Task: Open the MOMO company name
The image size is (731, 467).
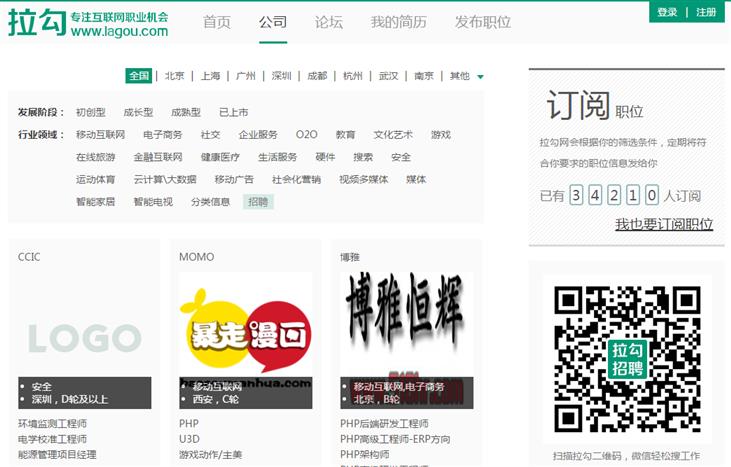Action: pyautogui.click(x=197, y=257)
